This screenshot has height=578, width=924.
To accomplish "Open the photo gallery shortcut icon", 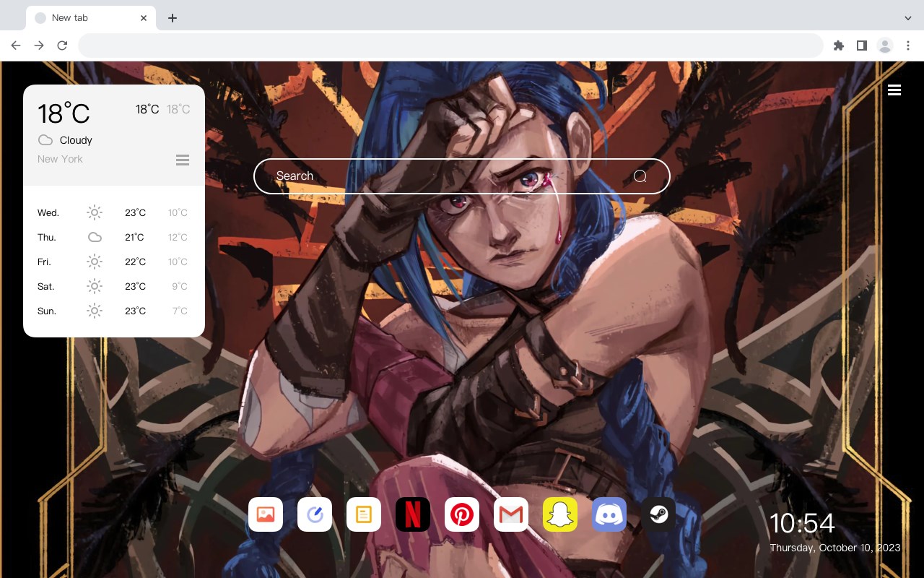I will click(266, 514).
